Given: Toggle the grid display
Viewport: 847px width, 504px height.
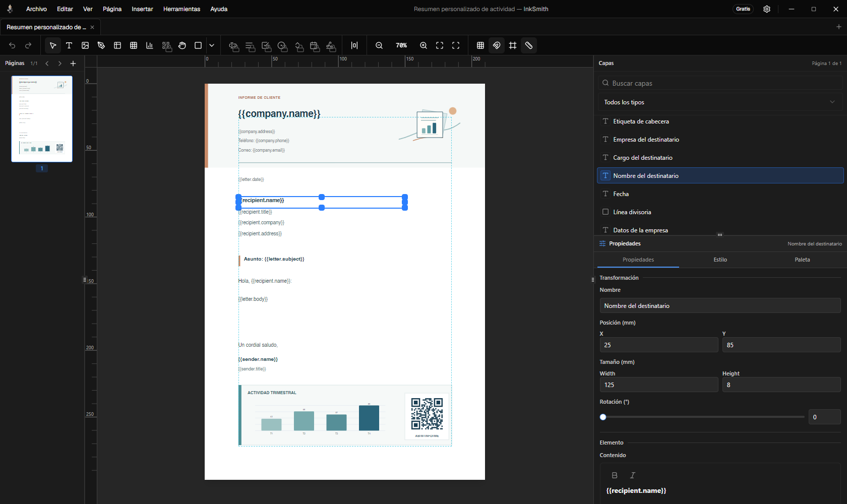Looking at the screenshot, I should point(480,45).
